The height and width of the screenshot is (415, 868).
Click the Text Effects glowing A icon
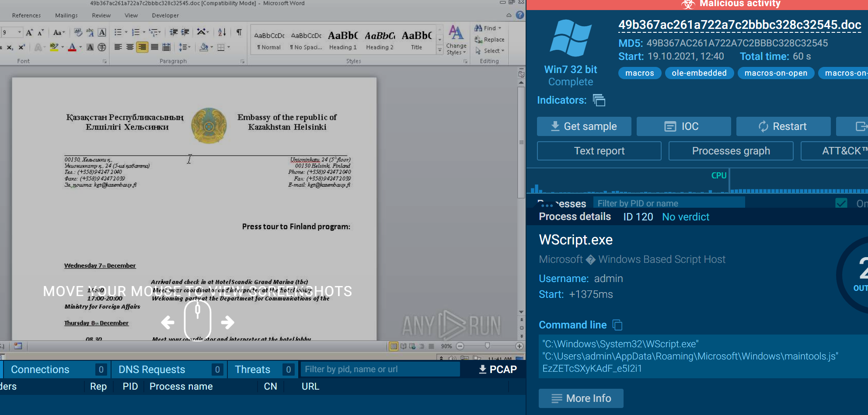tap(38, 47)
